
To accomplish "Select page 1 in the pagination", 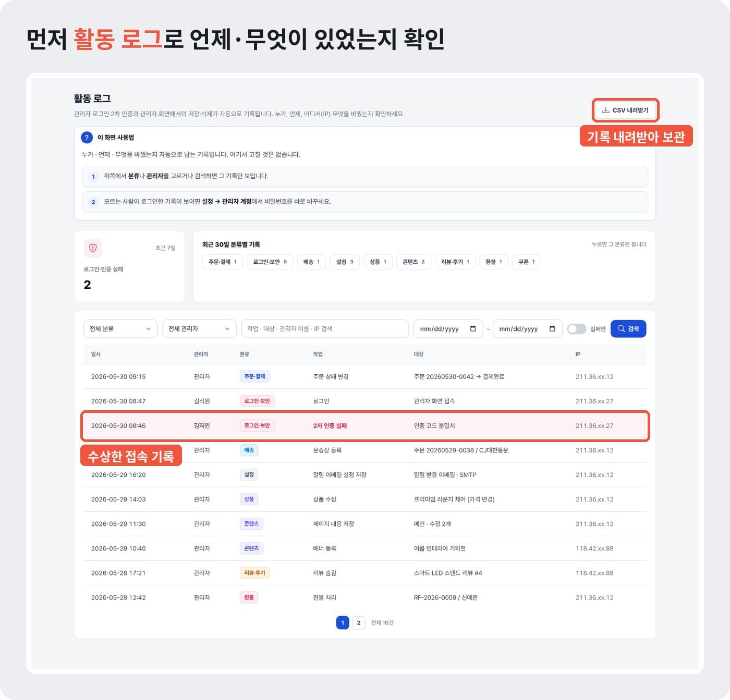I will click(x=343, y=623).
